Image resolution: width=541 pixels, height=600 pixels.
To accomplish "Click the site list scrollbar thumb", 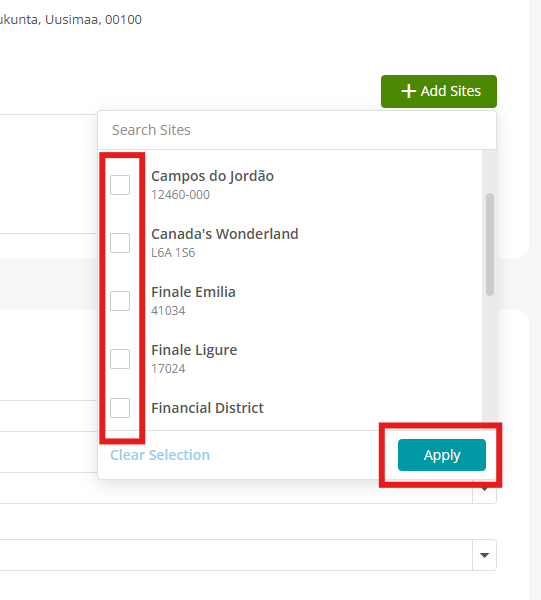I will point(490,245).
